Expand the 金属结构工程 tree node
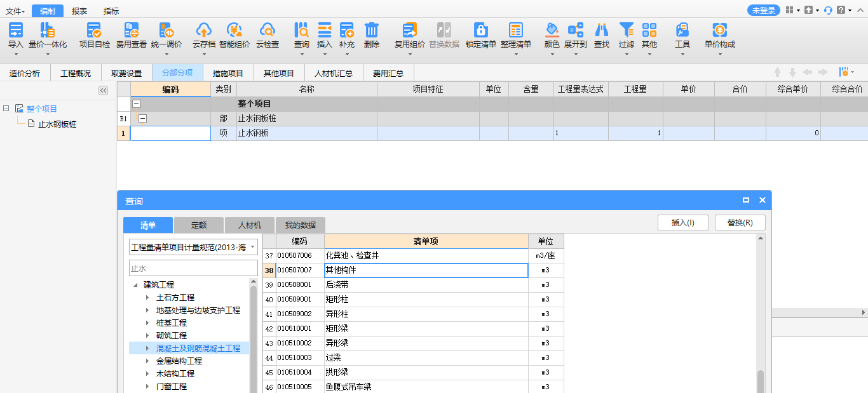This screenshot has height=393, width=868. click(x=147, y=361)
